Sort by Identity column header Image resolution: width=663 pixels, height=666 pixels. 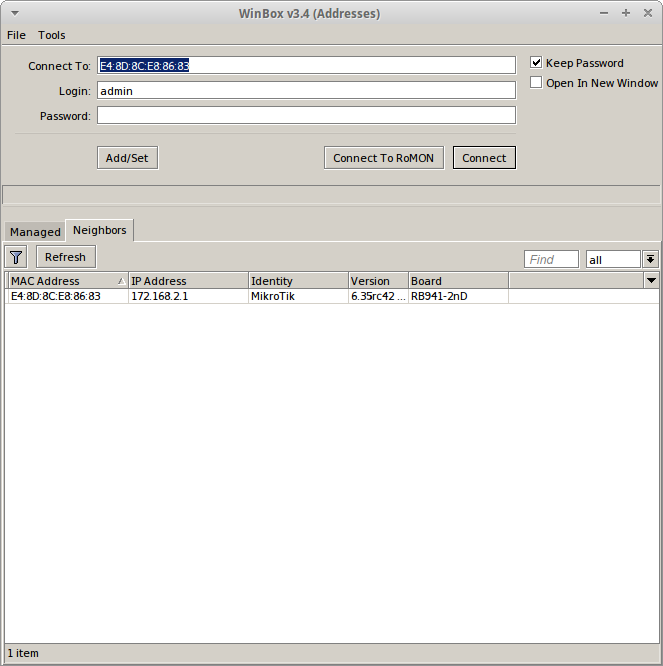[x=298, y=281]
